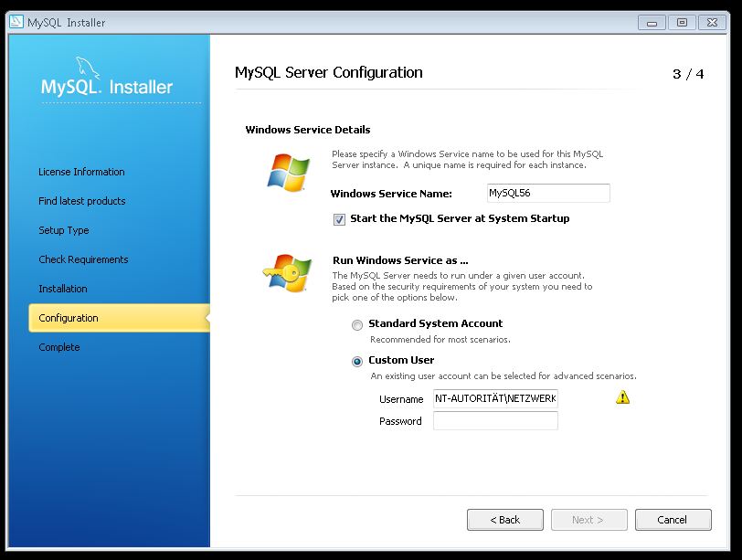Select the Standard System Account option
Screen dimensions: 742x560
pyautogui.click(x=357, y=325)
